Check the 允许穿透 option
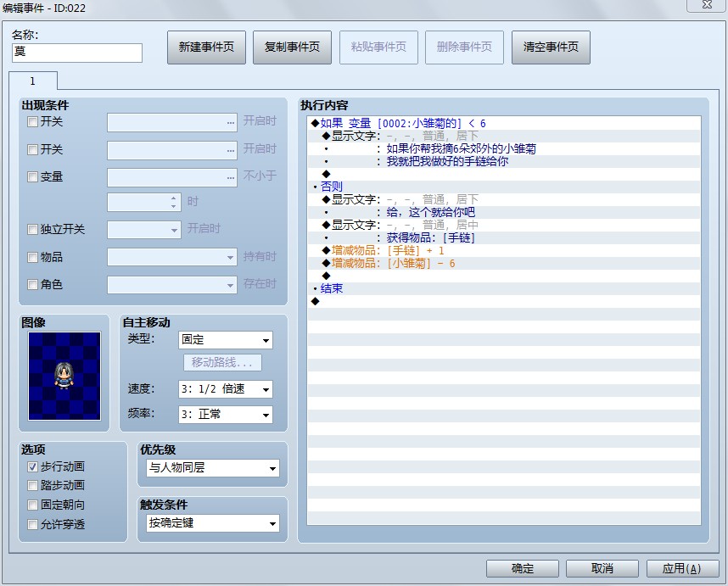Viewport: 728px width, 586px height. tap(32, 524)
